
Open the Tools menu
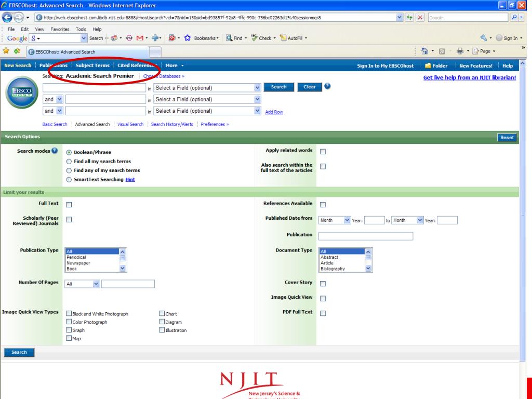(x=81, y=29)
